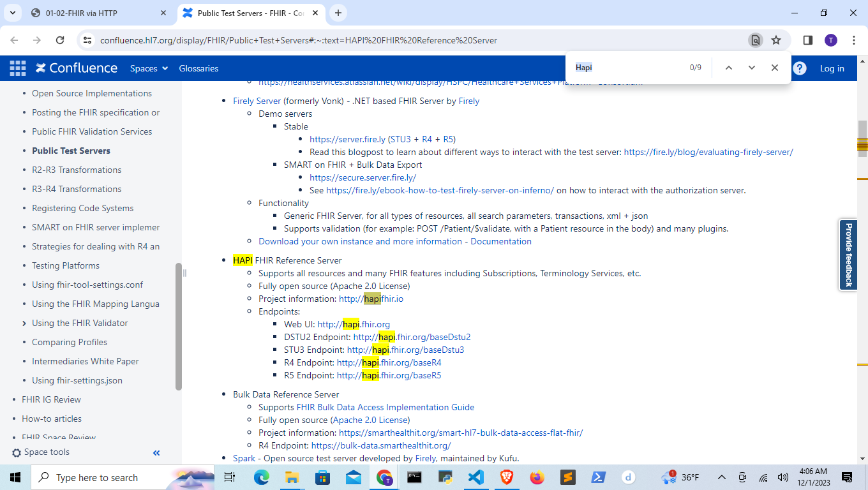Open Chrome profile avatar
This screenshot has height=490, width=868.
tap(830, 40)
